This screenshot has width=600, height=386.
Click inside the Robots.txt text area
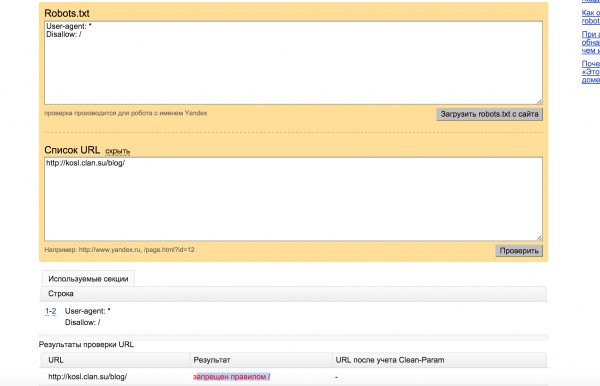293,63
